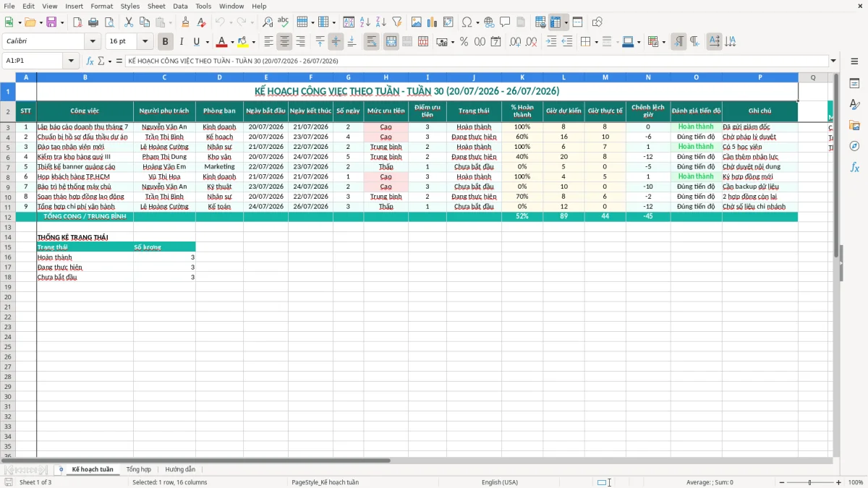Open the Styles menu
Screen dimensions: 868x488
coord(130,6)
